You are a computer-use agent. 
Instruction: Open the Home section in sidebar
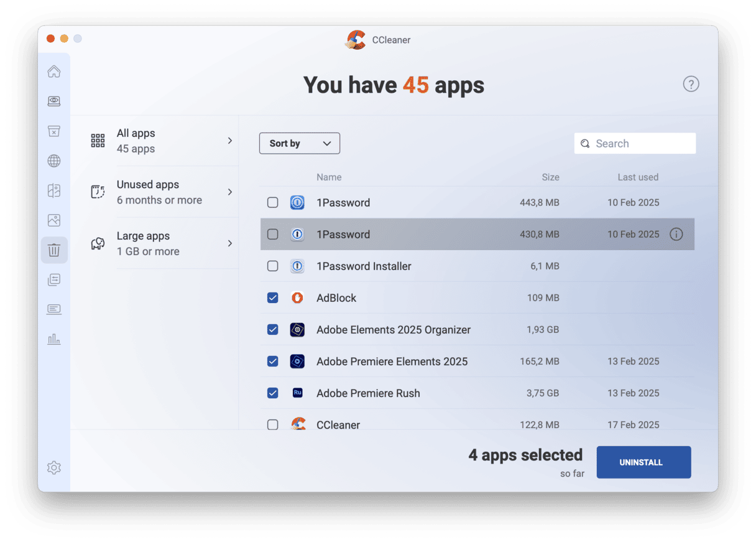[x=54, y=72]
